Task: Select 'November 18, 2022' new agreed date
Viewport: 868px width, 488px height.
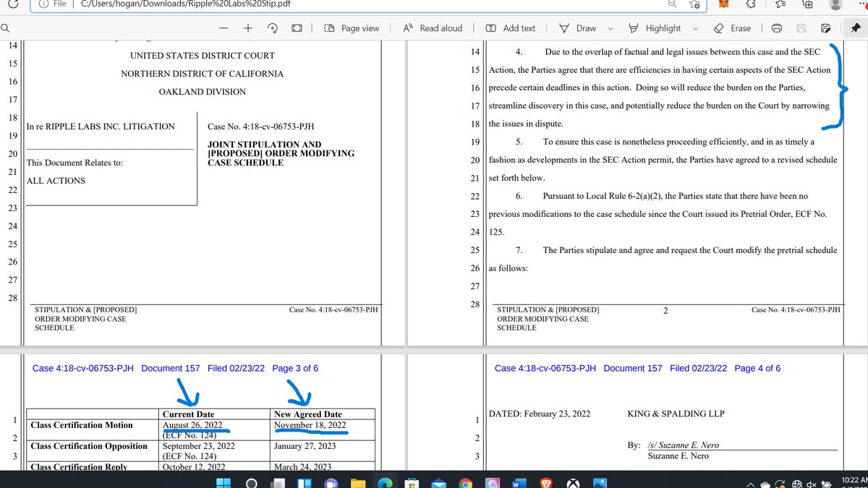Action: tap(310, 425)
